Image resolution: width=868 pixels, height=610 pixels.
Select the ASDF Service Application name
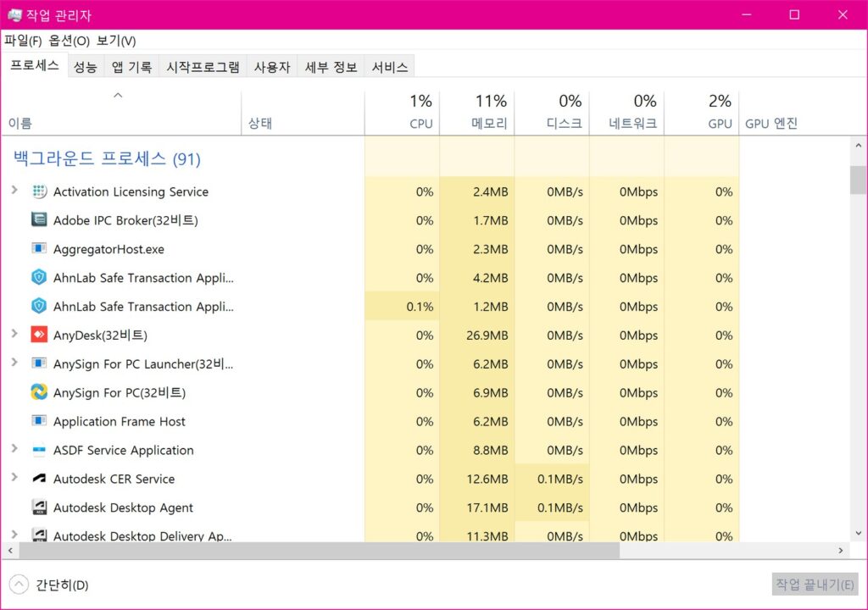pos(124,450)
